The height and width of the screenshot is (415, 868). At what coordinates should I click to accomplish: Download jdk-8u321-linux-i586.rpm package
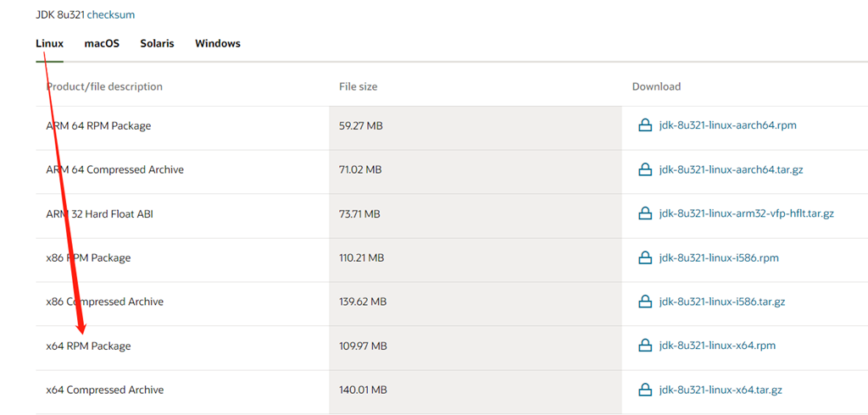[x=719, y=257]
